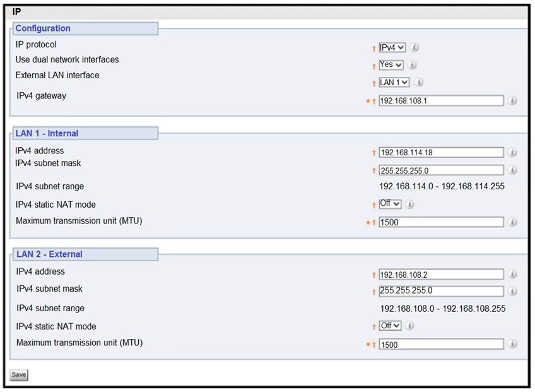Click info icon for LAN 1 subnet mask
Image resolution: width=535 pixels, height=392 pixels.
[512, 170]
